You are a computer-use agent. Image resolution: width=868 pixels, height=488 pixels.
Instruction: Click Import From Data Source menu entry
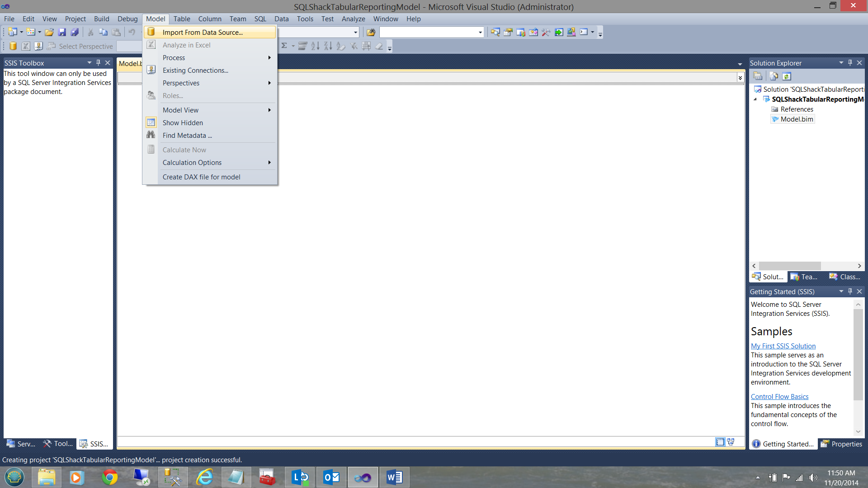[x=203, y=33]
